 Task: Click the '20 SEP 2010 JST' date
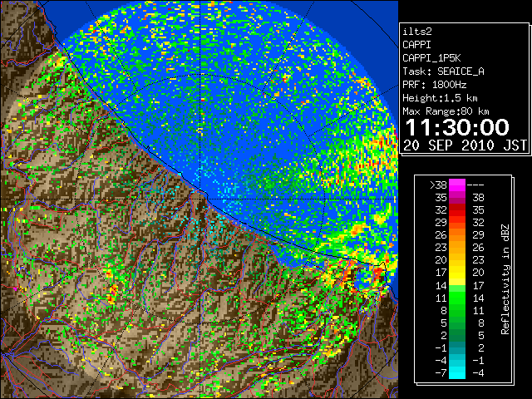click(x=465, y=145)
